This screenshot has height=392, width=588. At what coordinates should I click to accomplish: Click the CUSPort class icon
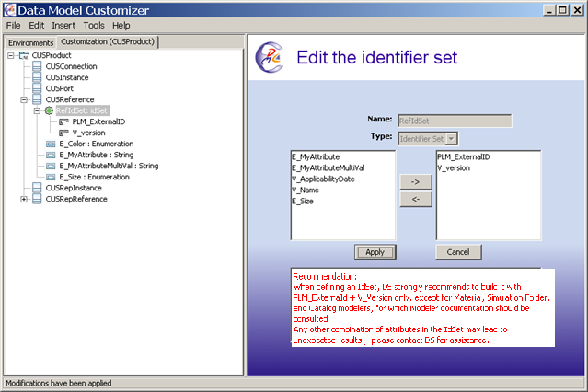coord(37,88)
